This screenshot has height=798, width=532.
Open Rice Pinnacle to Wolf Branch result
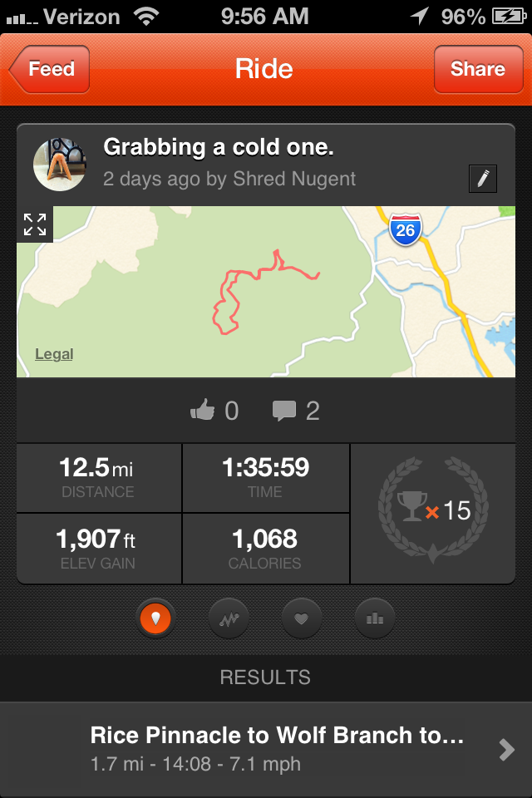pyautogui.click(x=266, y=750)
